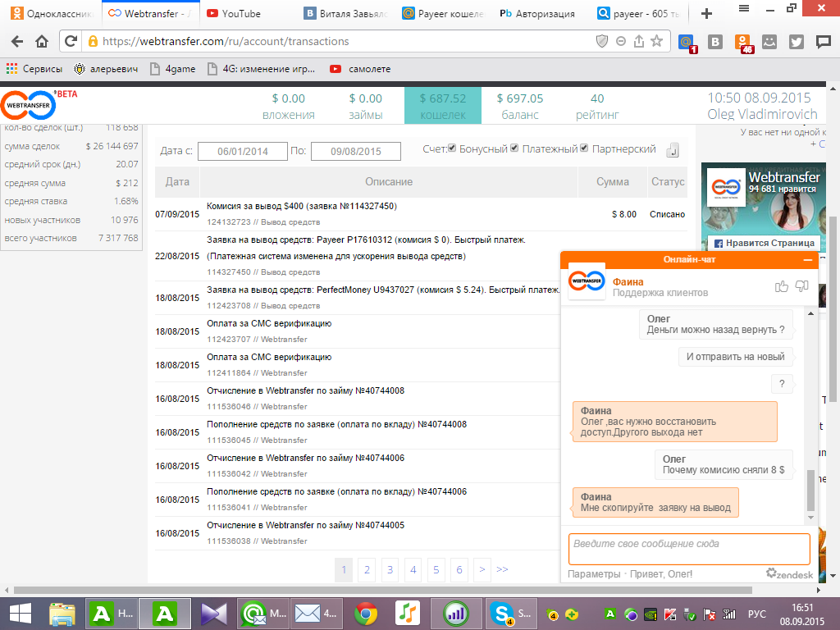Click the Нравится Страница Facebook button
This screenshot has height=630, width=840.
click(x=764, y=243)
